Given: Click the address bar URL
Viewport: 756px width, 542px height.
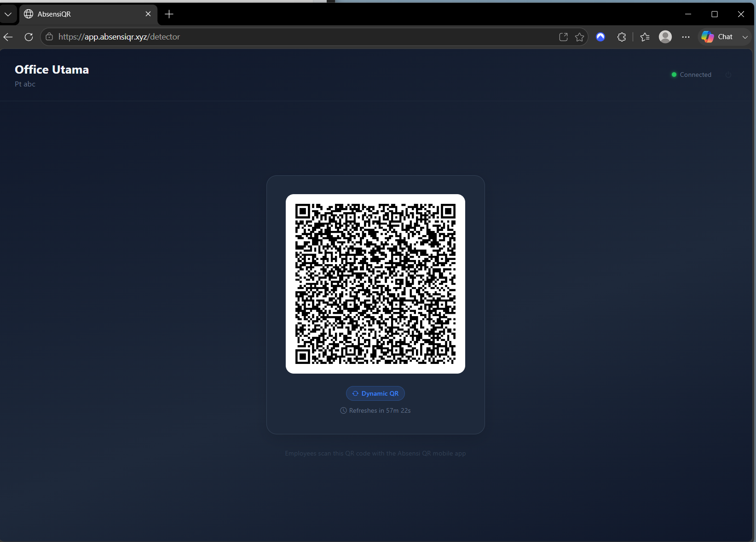Looking at the screenshot, I should tap(119, 37).
